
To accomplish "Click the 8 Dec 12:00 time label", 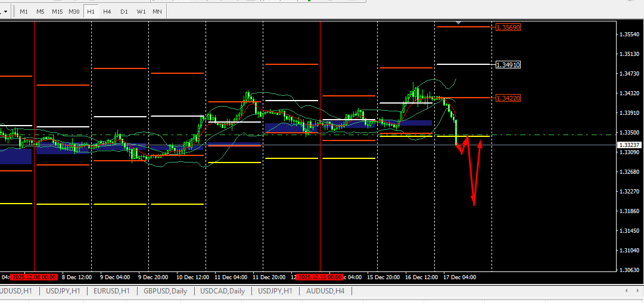I will pos(77,277).
